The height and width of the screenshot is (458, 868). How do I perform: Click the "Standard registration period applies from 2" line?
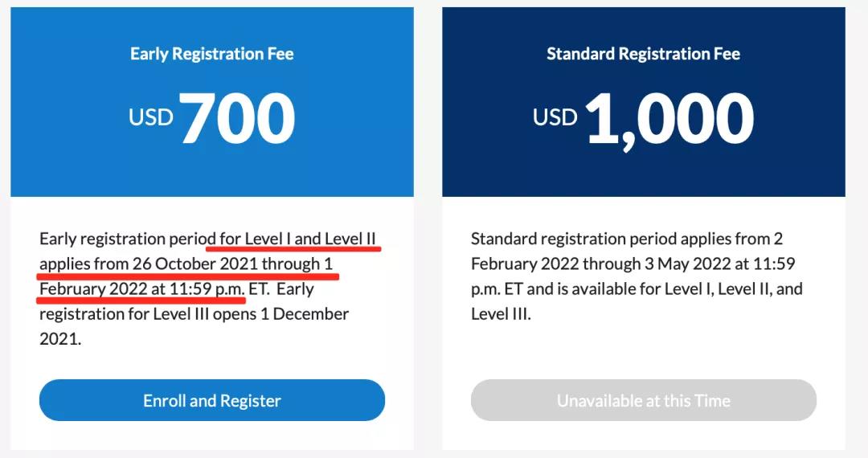pos(626,239)
